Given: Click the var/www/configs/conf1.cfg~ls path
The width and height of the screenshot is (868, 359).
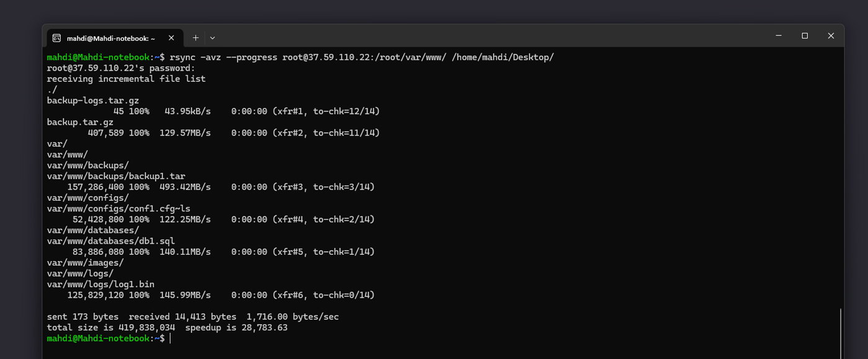Looking at the screenshot, I should [118, 208].
